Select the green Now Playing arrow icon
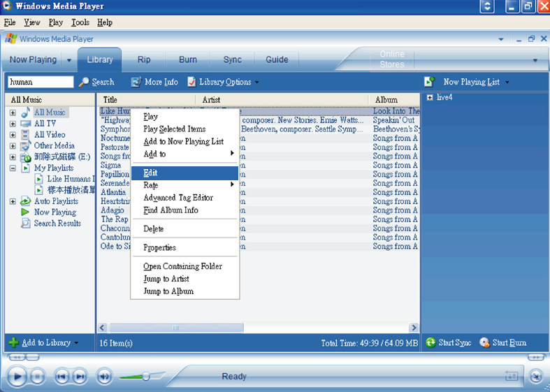The height and width of the screenshot is (392, 550). pos(25,212)
